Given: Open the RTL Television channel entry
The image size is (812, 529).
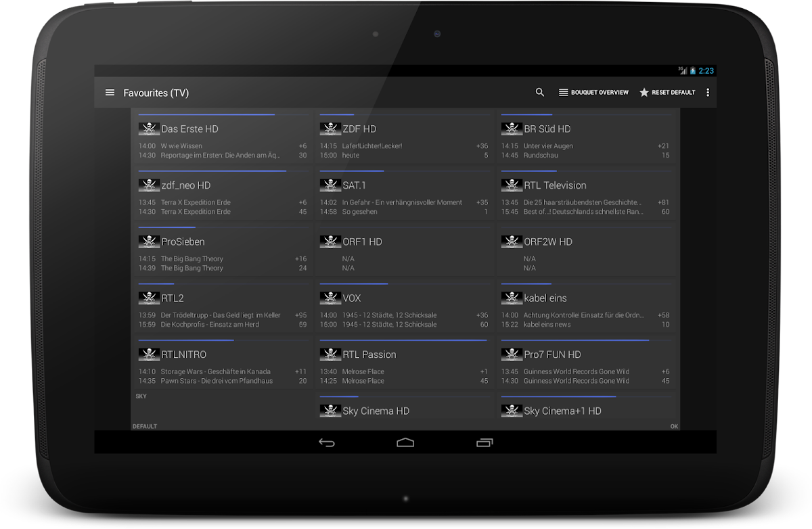Looking at the screenshot, I should 586,195.
